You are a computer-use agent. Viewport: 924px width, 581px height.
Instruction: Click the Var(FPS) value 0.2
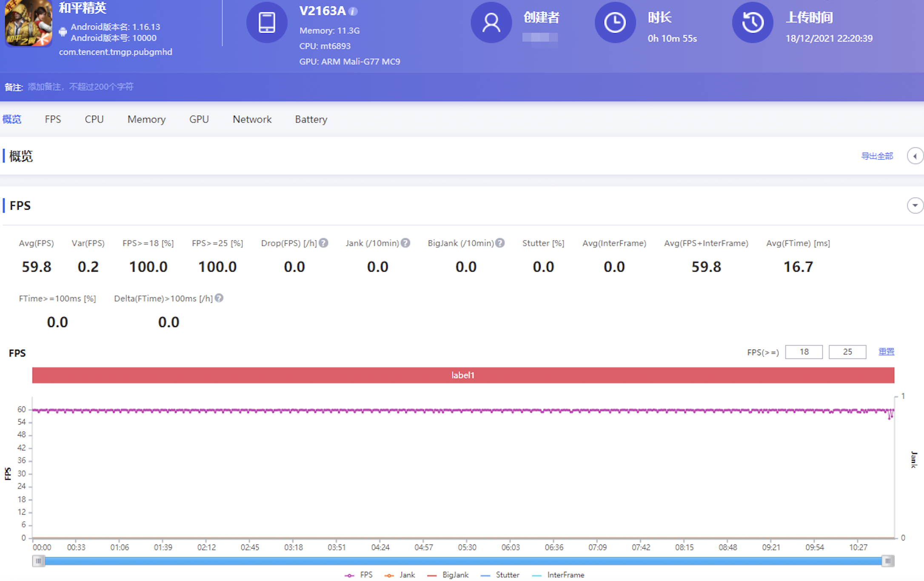88,267
